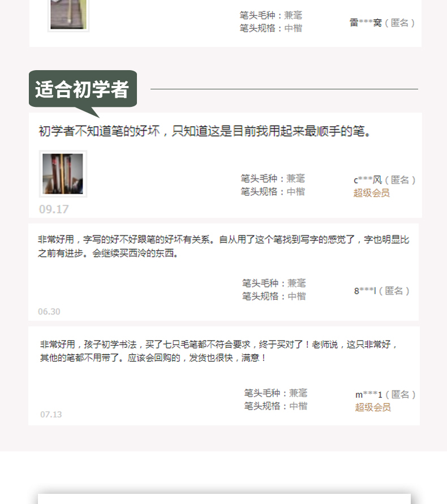The height and width of the screenshot is (504, 447).
Task: Select the 适合初学者 speech bubble tag
Action: point(83,90)
